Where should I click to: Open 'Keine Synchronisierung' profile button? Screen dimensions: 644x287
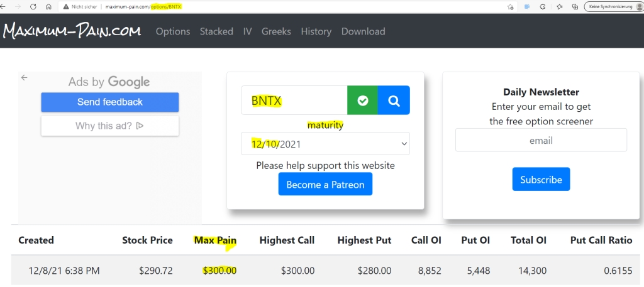click(614, 6)
